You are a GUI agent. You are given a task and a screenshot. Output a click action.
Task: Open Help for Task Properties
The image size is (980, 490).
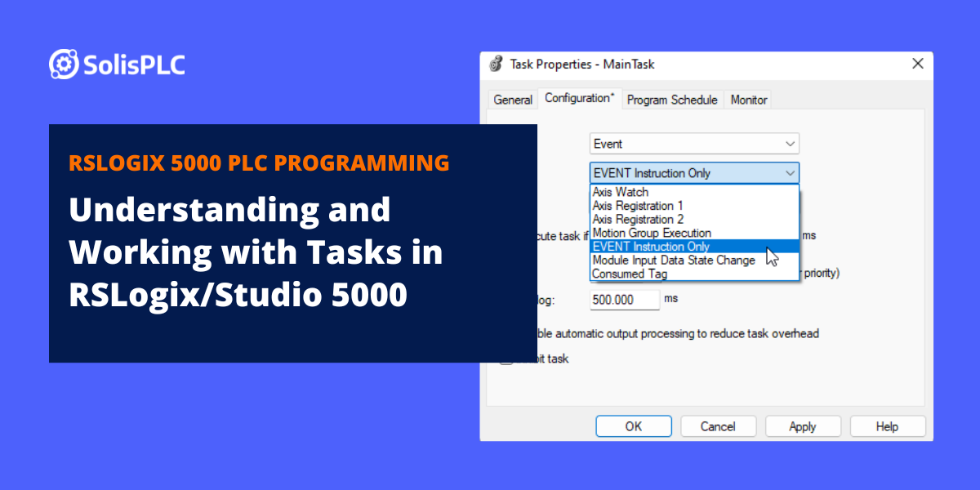pos(888,425)
